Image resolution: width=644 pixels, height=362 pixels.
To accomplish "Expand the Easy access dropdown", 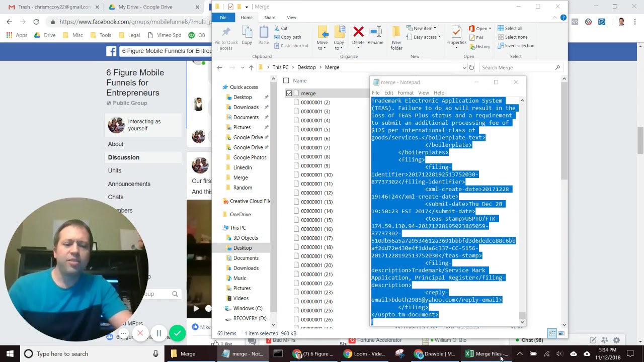I will [x=439, y=37].
